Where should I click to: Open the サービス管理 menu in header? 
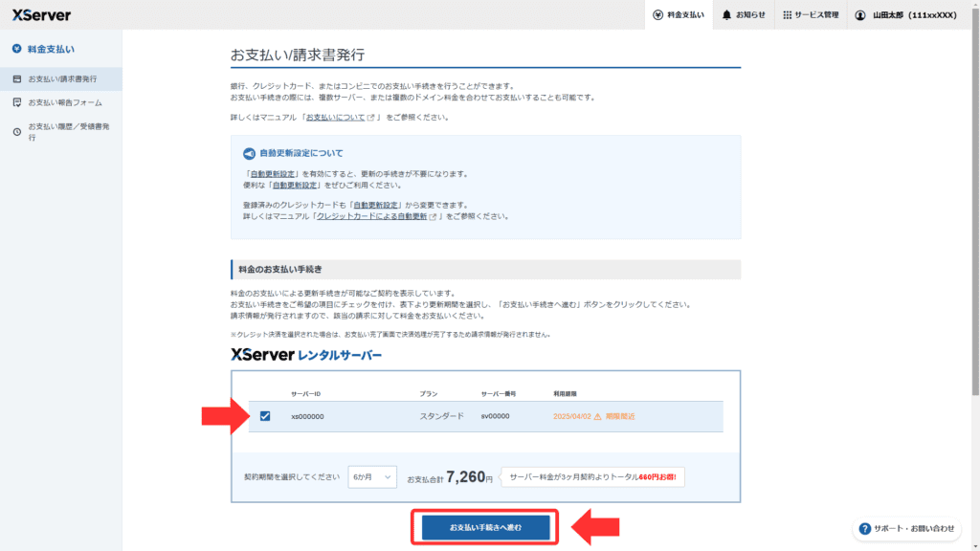click(811, 15)
